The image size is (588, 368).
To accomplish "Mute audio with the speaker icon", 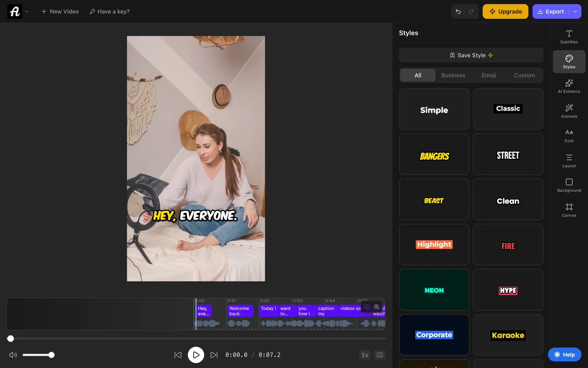I will click(x=13, y=355).
